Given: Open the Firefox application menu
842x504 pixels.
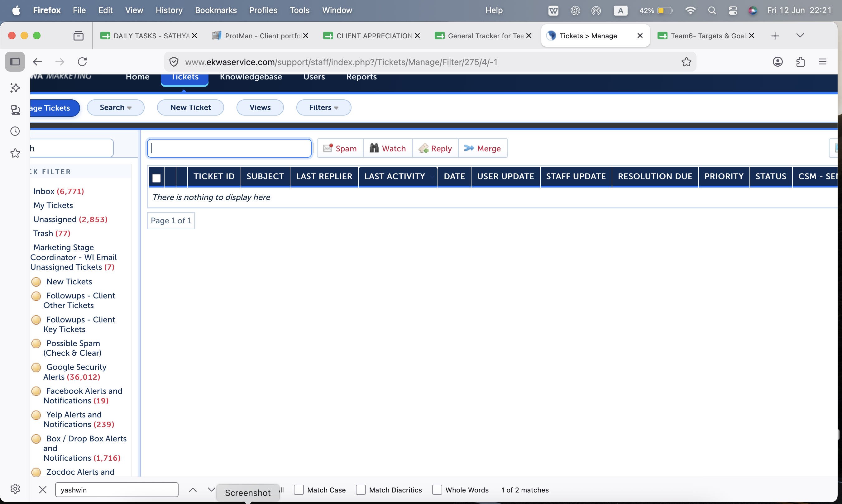Looking at the screenshot, I should [x=823, y=62].
